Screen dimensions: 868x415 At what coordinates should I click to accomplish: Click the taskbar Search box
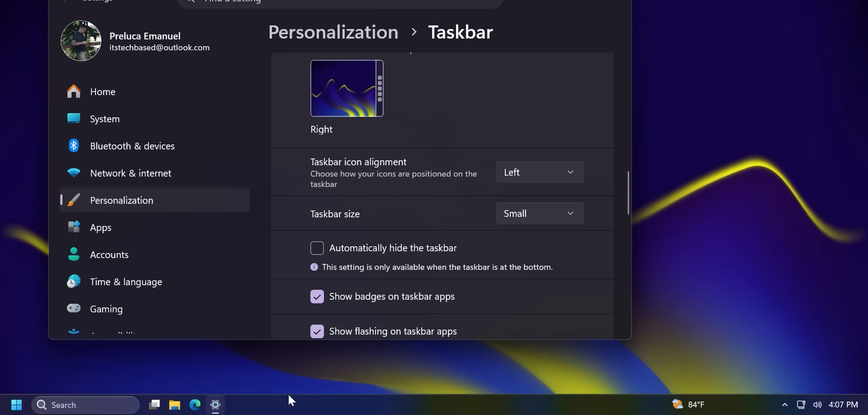pos(86,405)
